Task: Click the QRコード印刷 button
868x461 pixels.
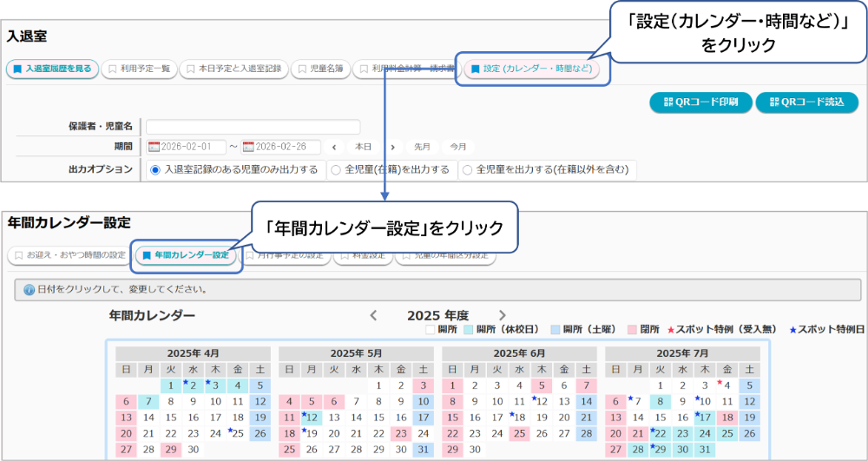Action: (x=700, y=102)
